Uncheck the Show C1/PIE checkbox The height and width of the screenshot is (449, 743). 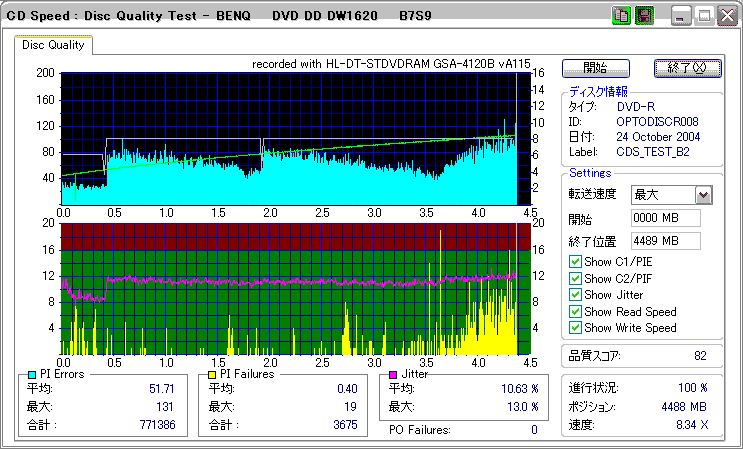(x=575, y=262)
